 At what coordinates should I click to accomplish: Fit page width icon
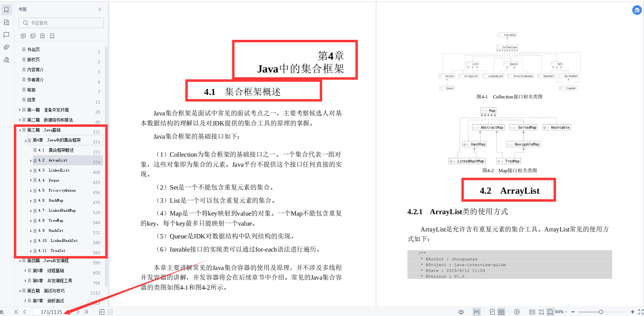pos(550,312)
